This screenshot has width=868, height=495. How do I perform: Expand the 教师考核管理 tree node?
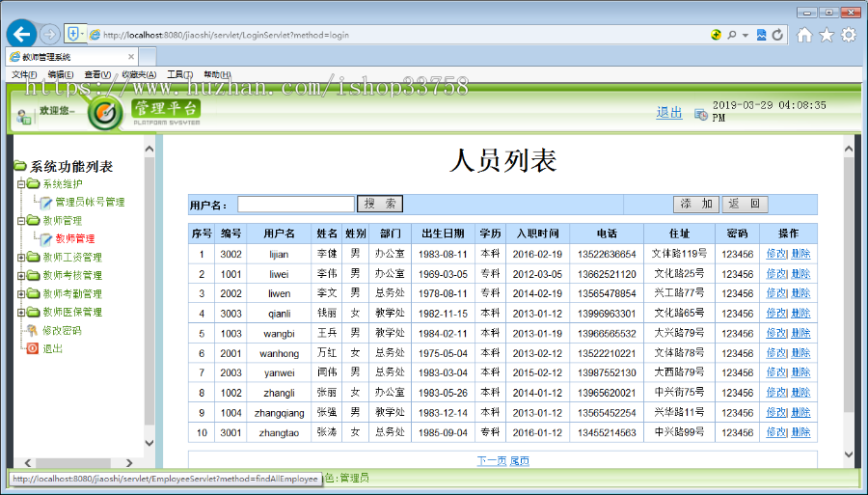pyautogui.click(x=21, y=275)
